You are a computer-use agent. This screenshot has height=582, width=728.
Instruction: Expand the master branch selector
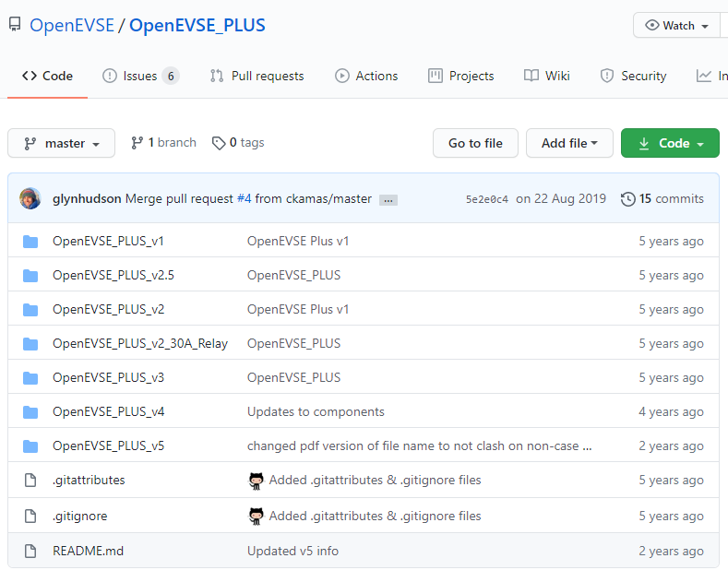coord(61,143)
